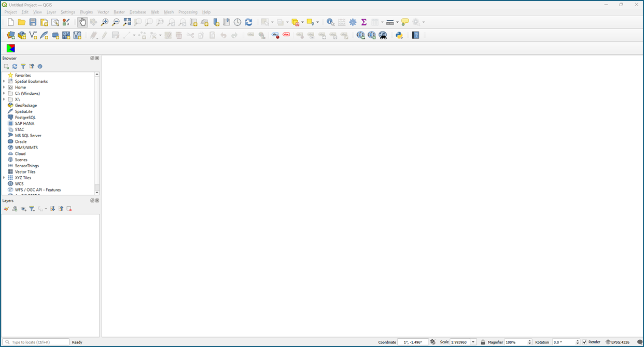Open the Processing Toolbox gear icon
Image resolution: width=644 pixels, height=347 pixels.
[x=353, y=22]
